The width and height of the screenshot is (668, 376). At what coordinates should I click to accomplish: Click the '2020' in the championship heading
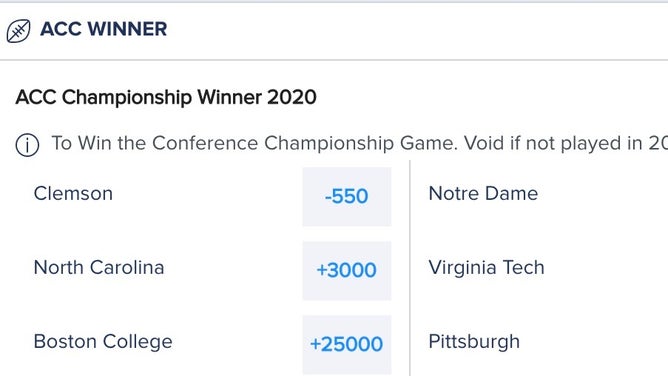pos(292,98)
